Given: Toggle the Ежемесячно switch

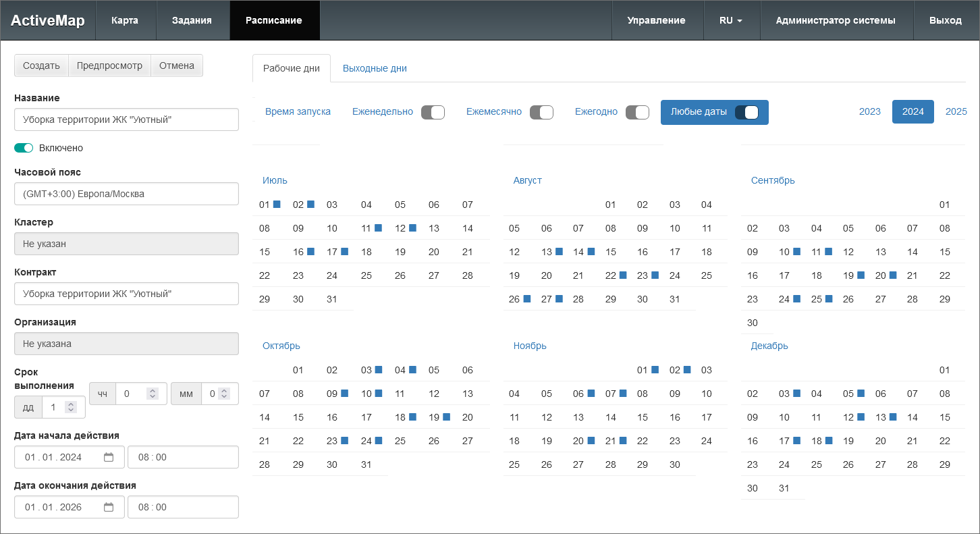Looking at the screenshot, I should coord(541,112).
